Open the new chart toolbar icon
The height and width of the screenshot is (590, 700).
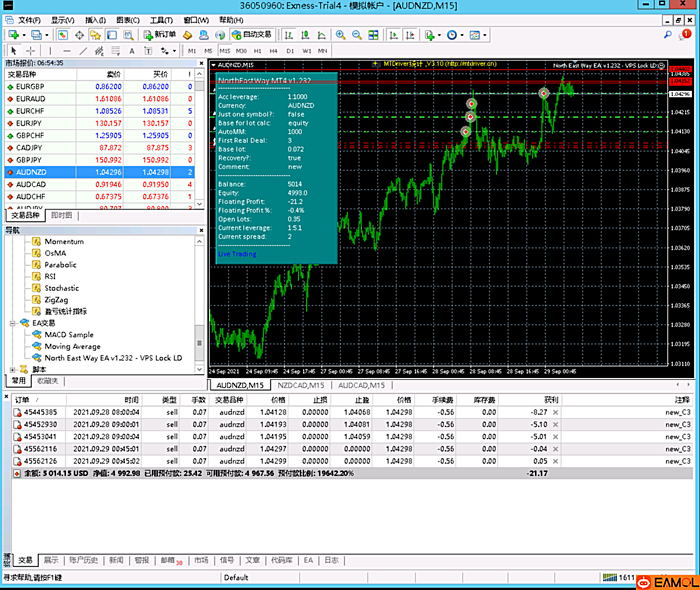[14, 35]
